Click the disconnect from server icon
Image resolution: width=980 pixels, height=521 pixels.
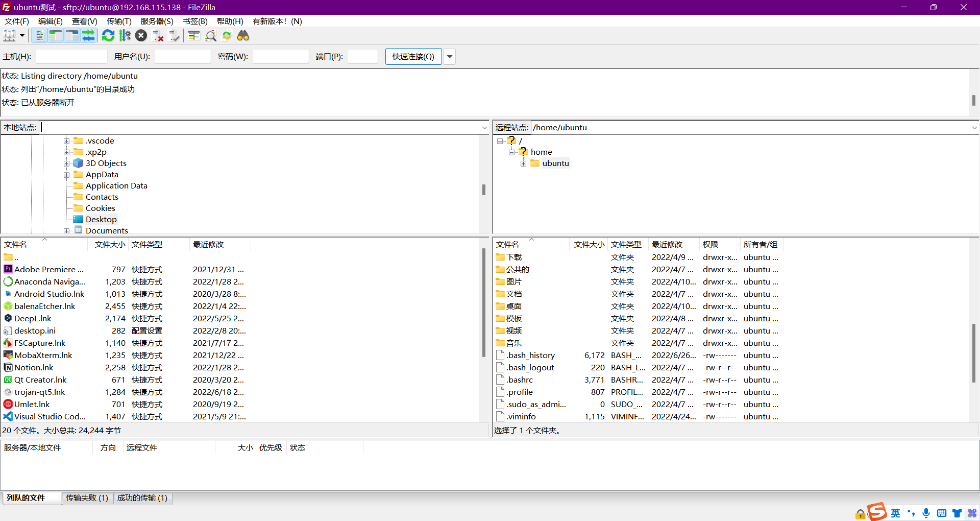tap(158, 36)
